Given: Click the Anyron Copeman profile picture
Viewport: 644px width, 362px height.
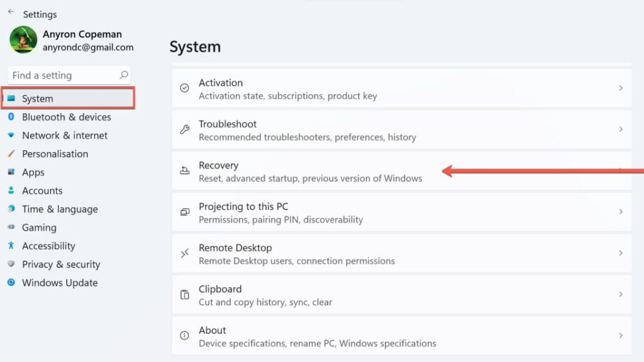Looking at the screenshot, I should click(23, 40).
